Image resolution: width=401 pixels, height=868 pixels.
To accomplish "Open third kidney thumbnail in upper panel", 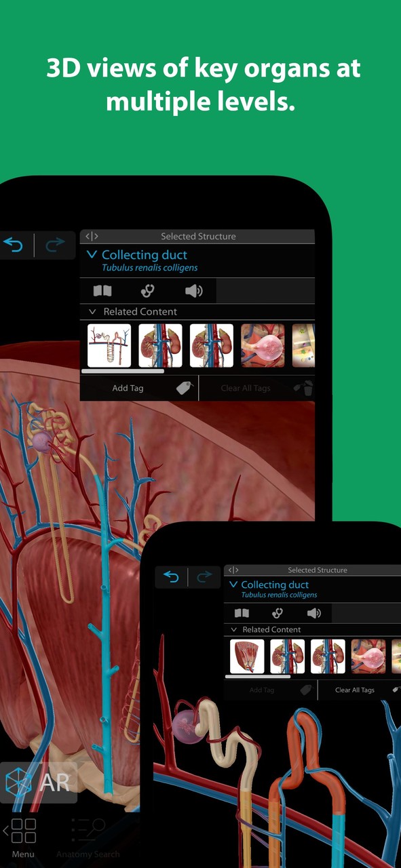I will [x=212, y=345].
